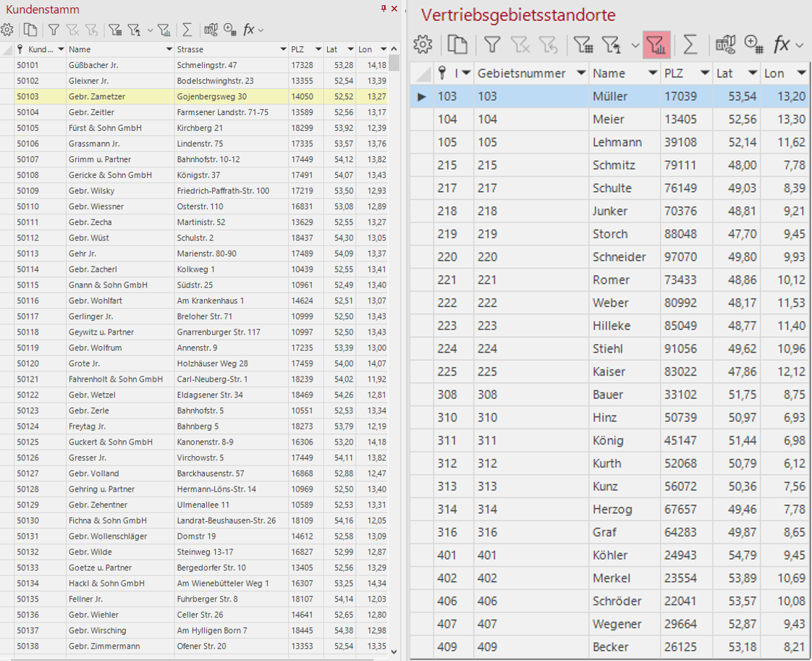Expand the special filter chevron in Kundenstamm toolbar

click(151, 30)
